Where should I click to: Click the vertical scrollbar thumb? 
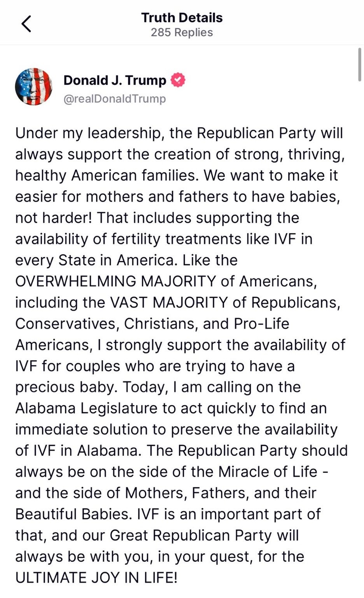click(x=360, y=64)
